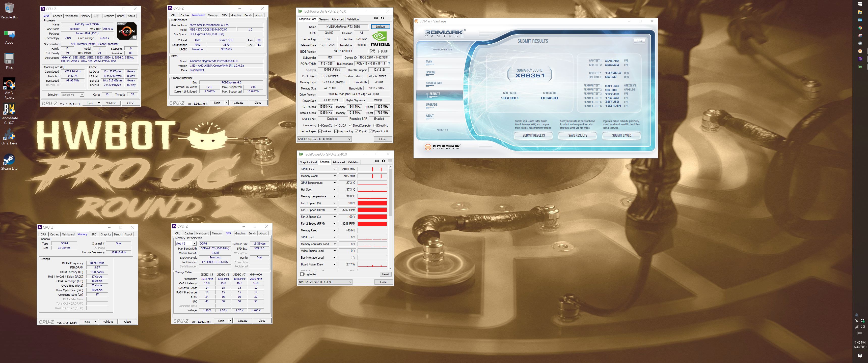Launch the BenchMate 0.10.7 desktop icon
The image size is (868, 363).
pos(9,114)
